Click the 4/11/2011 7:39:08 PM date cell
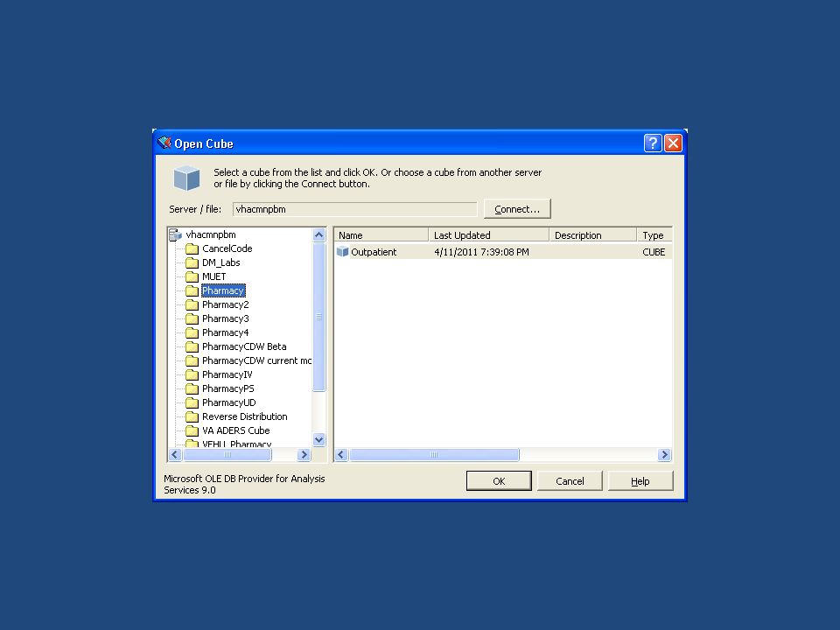 tap(481, 252)
